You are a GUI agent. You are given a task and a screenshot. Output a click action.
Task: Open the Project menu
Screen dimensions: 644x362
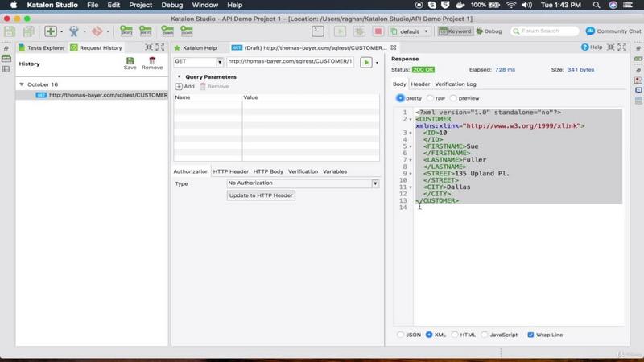coord(140,5)
